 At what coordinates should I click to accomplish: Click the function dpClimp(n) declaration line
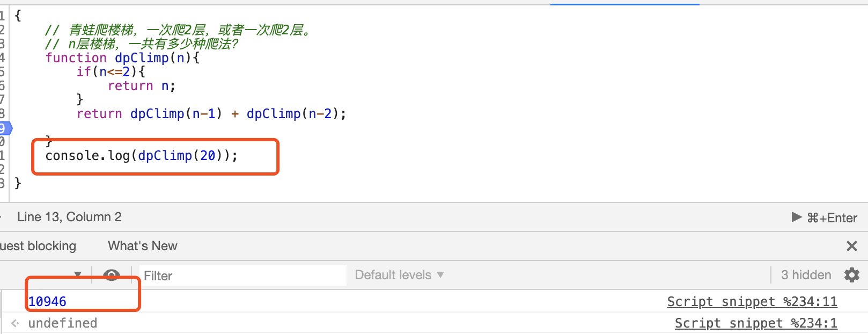point(122,58)
